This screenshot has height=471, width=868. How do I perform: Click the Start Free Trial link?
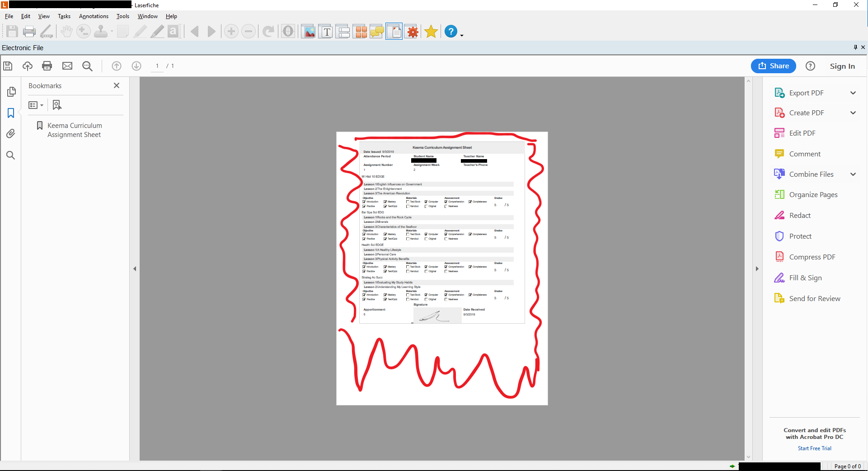[x=815, y=448]
